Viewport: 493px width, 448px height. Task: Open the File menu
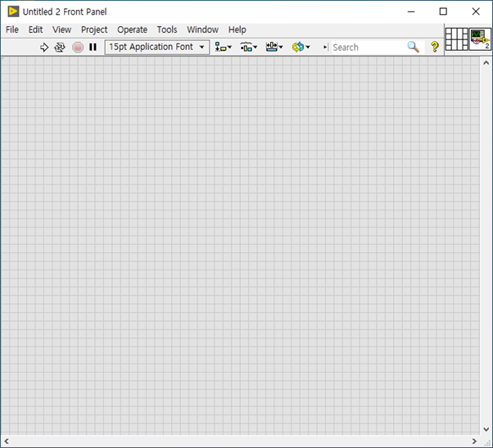(12, 29)
